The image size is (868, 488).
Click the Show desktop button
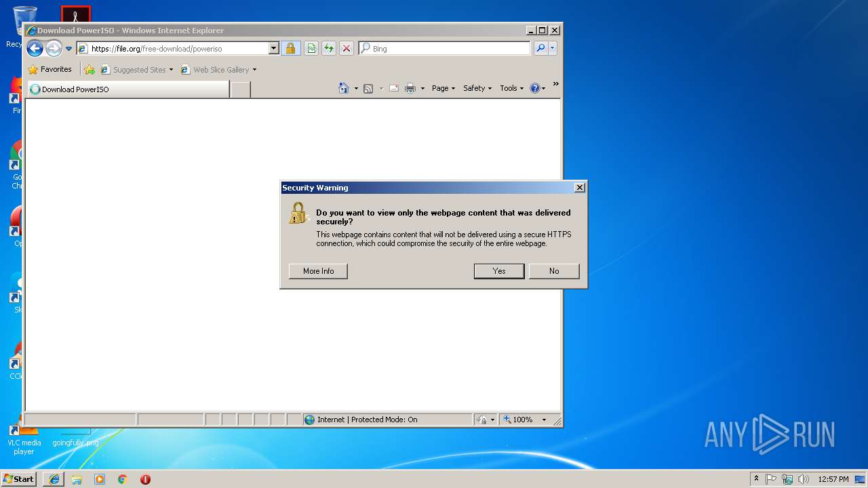860,479
